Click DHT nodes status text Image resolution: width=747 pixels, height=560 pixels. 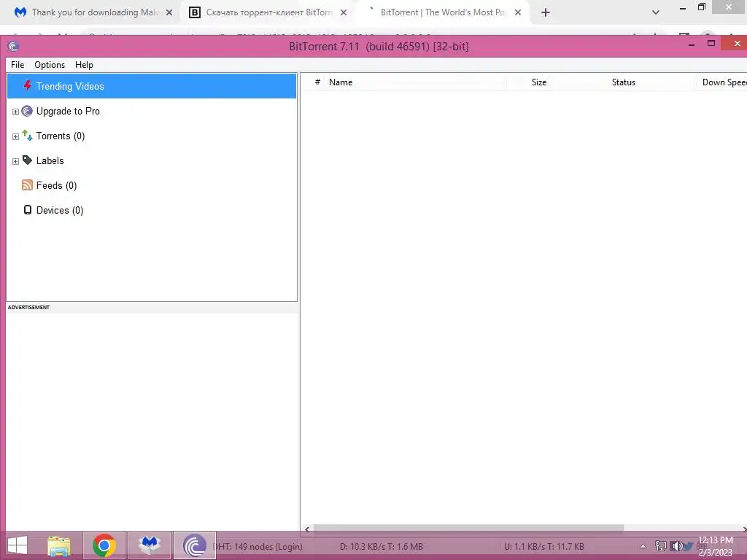click(x=258, y=547)
